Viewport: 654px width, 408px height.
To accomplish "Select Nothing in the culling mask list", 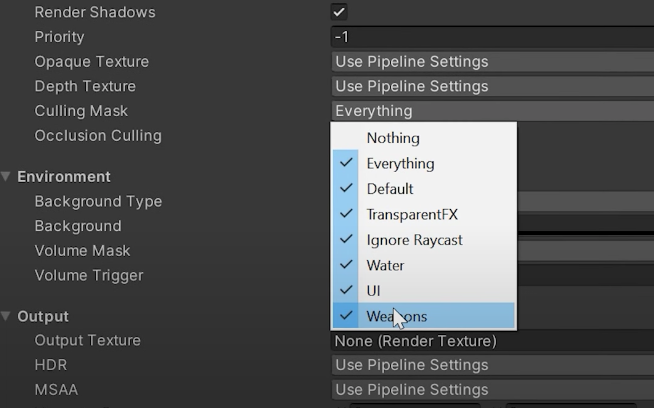I will 393,138.
